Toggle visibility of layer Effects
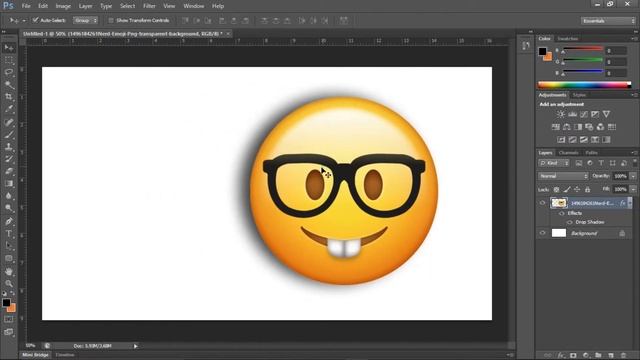 click(561, 213)
